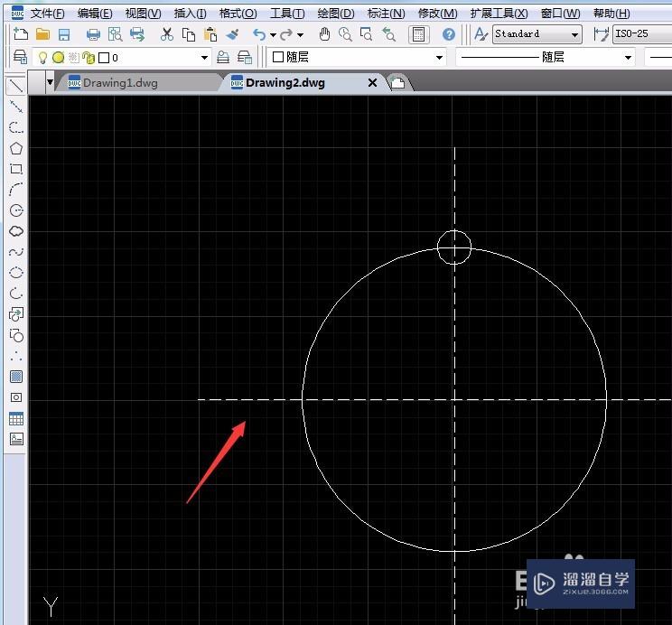This screenshot has height=625, width=672.
Task: Select the Rectangle tool
Action: pos(16,169)
